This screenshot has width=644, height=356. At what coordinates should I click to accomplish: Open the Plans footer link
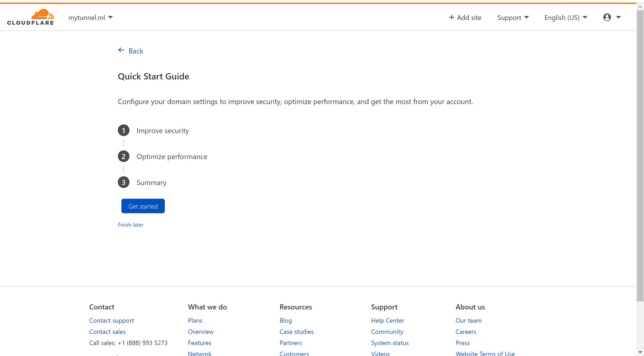195,320
